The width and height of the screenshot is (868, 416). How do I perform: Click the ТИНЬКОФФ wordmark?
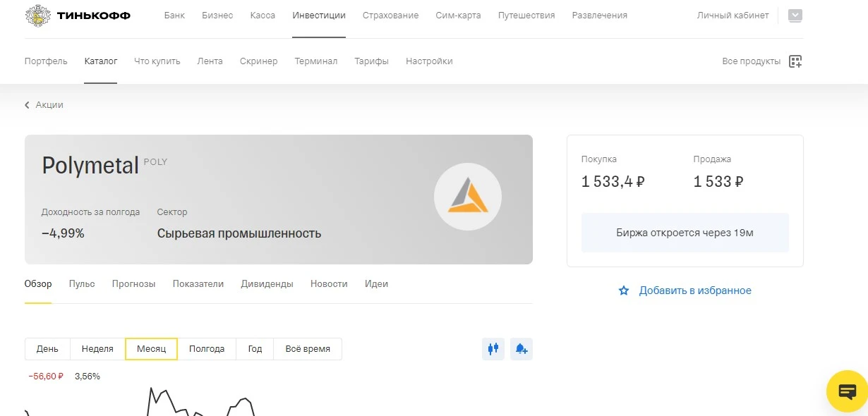tap(94, 16)
